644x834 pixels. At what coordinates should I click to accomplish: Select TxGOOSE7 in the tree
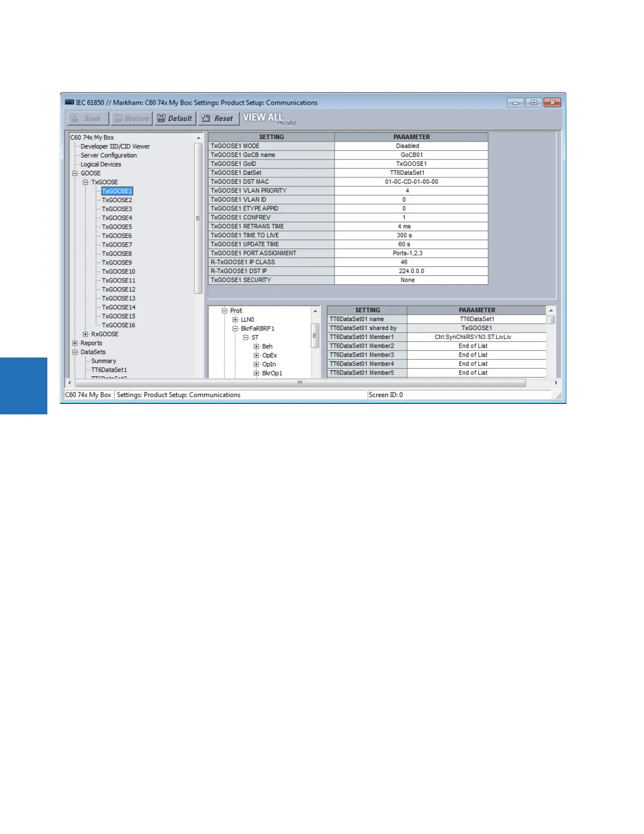click(x=117, y=245)
